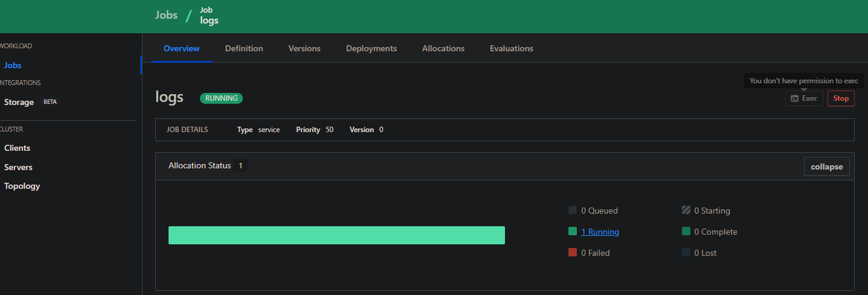This screenshot has width=868, height=295.
Task: Go to Servers in the sidebar
Action: pyautogui.click(x=18, y=167)
